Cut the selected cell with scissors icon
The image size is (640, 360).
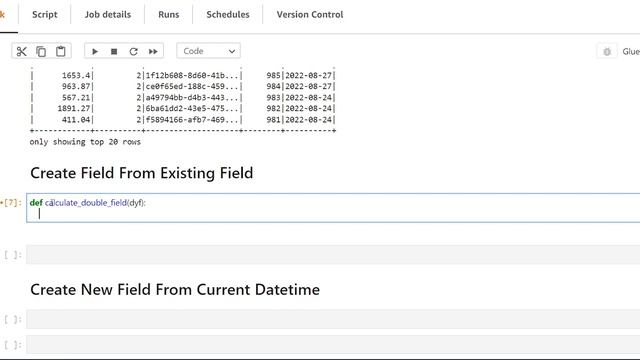22,51
